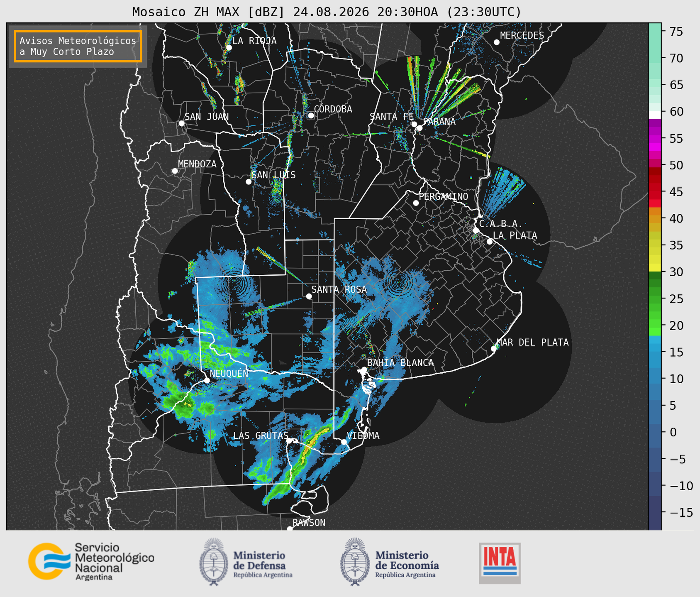Viewport: 700px width, 597px height.
Task: Click the 45 dBZ red color scale band
Action: click(655, 192)
